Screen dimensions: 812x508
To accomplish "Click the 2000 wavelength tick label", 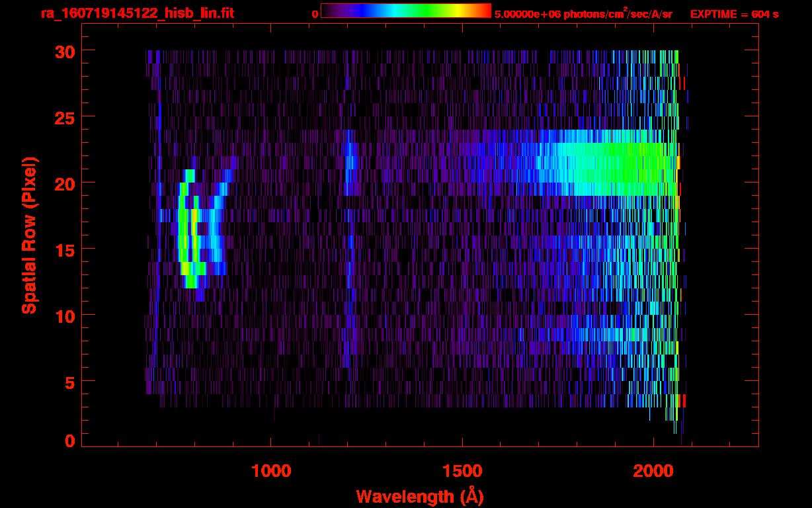I will tap(653, 471).
